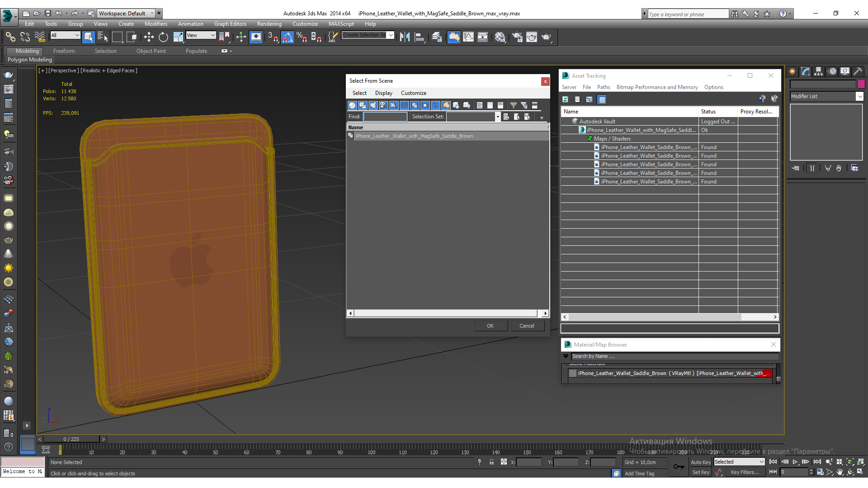The image size is (868, 488).
Task: Click the Pan View hand icon
Action: click(x=840, y=472)
